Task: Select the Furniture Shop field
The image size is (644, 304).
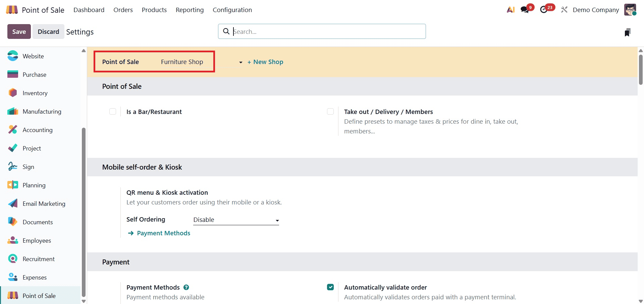Action: click(x=182, y=62)
